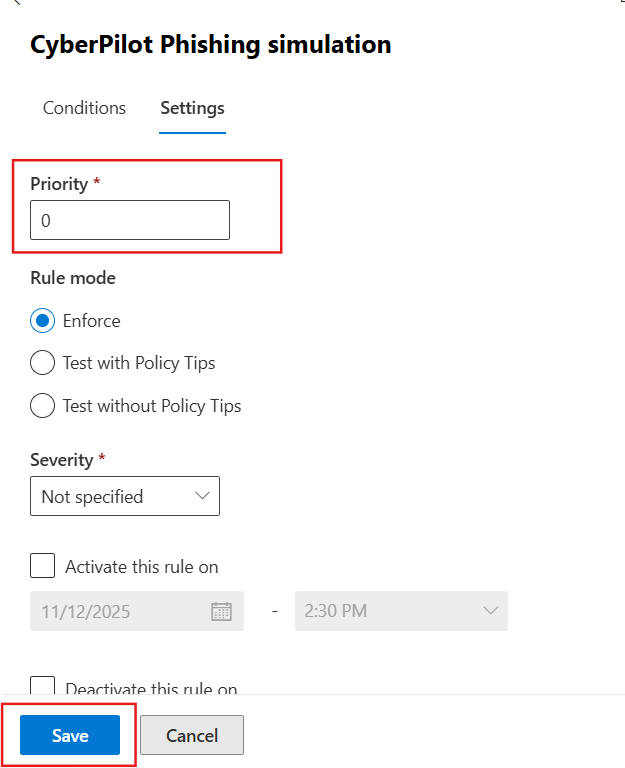Click the 'Test with Policy Tips' label text

tap(139, 363)
